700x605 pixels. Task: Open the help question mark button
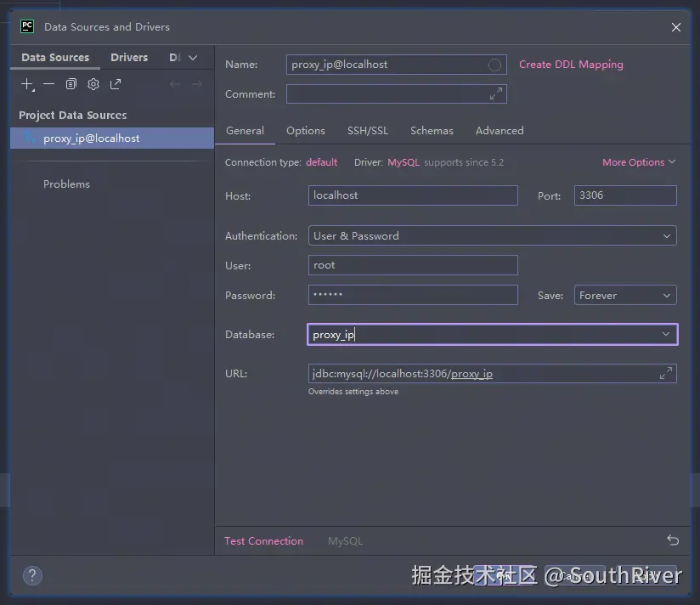click(x=32, y=575)
